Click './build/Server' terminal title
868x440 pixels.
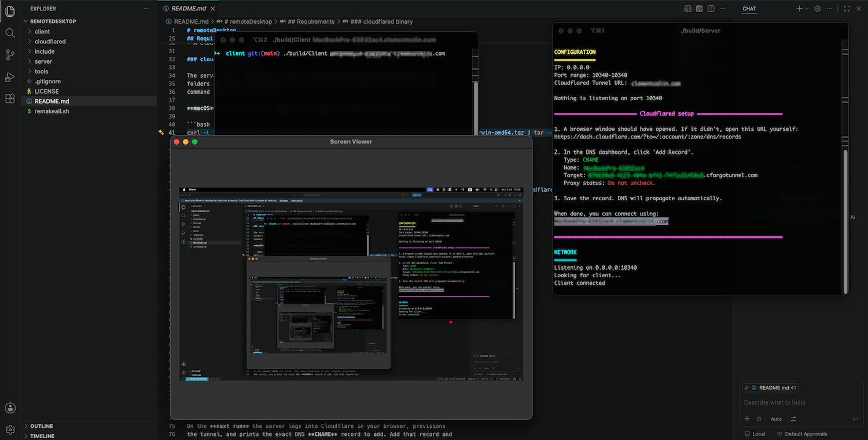(x=700, y=30)
